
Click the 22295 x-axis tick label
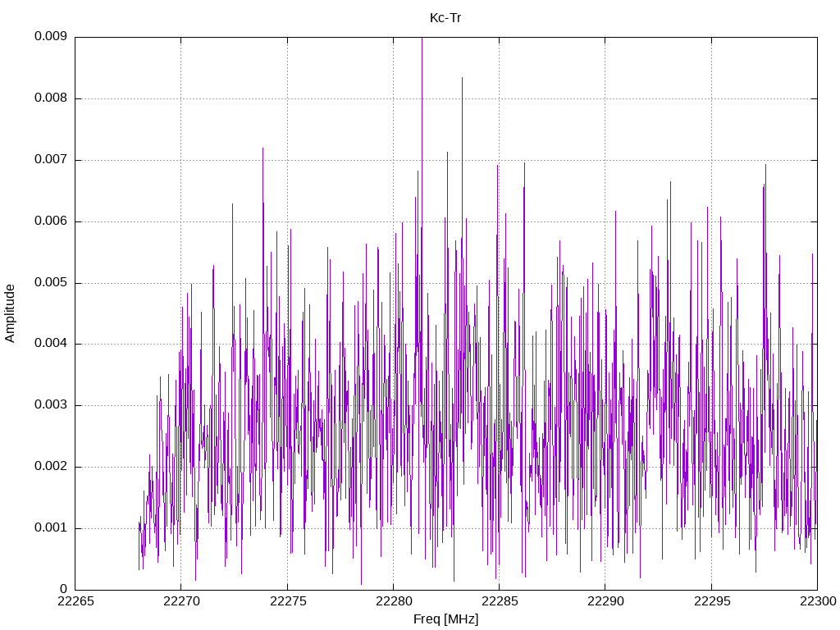click(x=711, y=601)
